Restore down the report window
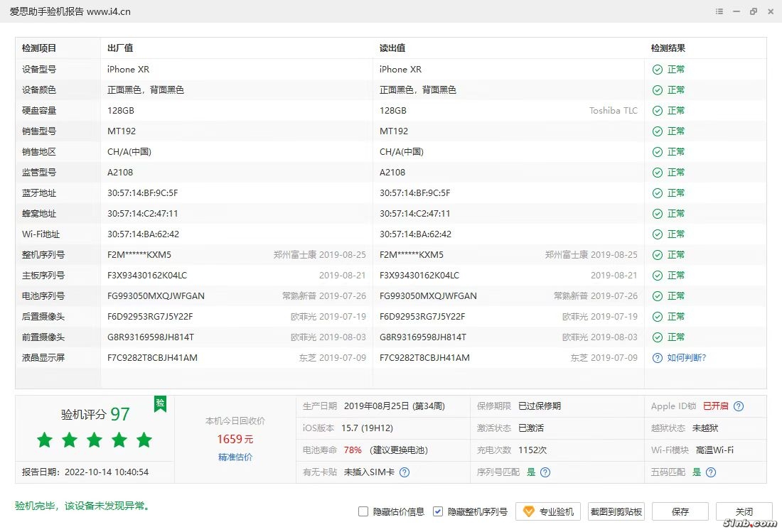 click(x=753, y=11)
